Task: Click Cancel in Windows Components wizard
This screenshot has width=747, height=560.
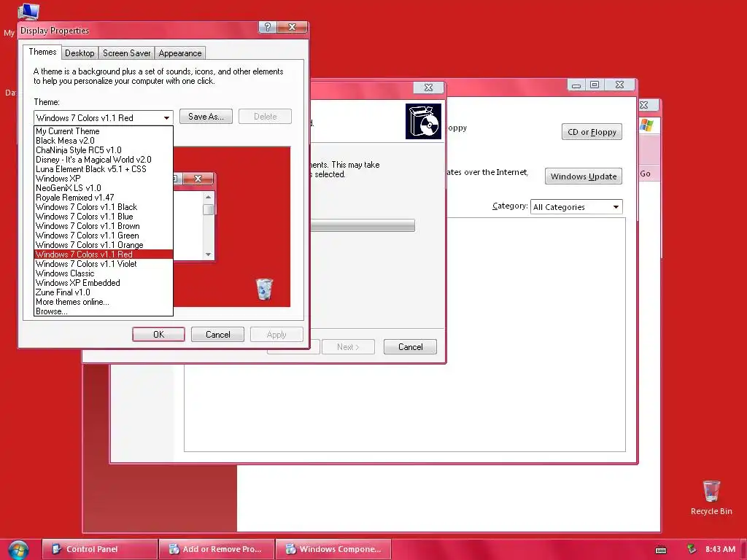Action: (x=410, y=346)
